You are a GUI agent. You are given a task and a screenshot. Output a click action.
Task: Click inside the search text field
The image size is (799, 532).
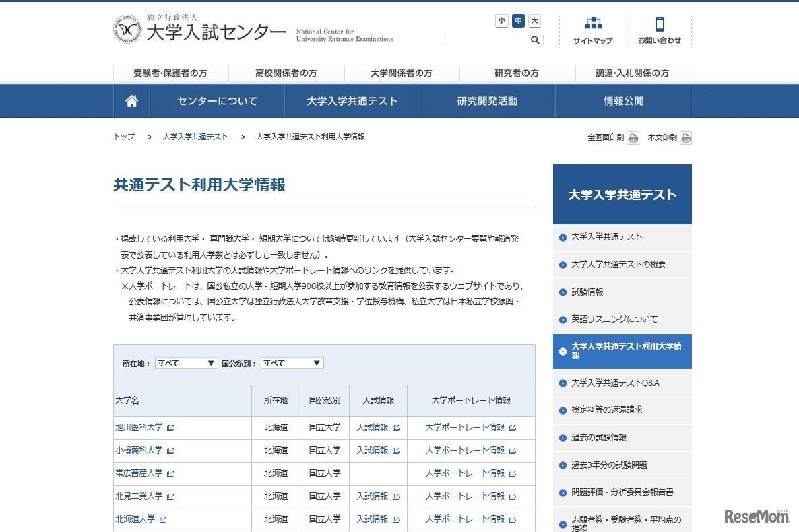[485, 40]
